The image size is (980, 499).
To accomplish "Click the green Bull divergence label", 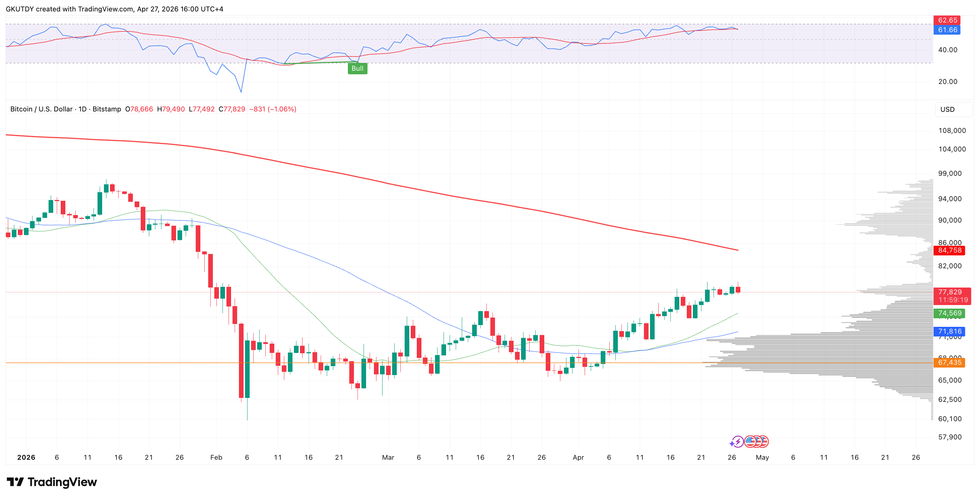I will pyautogui.click(x=357, y=69).
